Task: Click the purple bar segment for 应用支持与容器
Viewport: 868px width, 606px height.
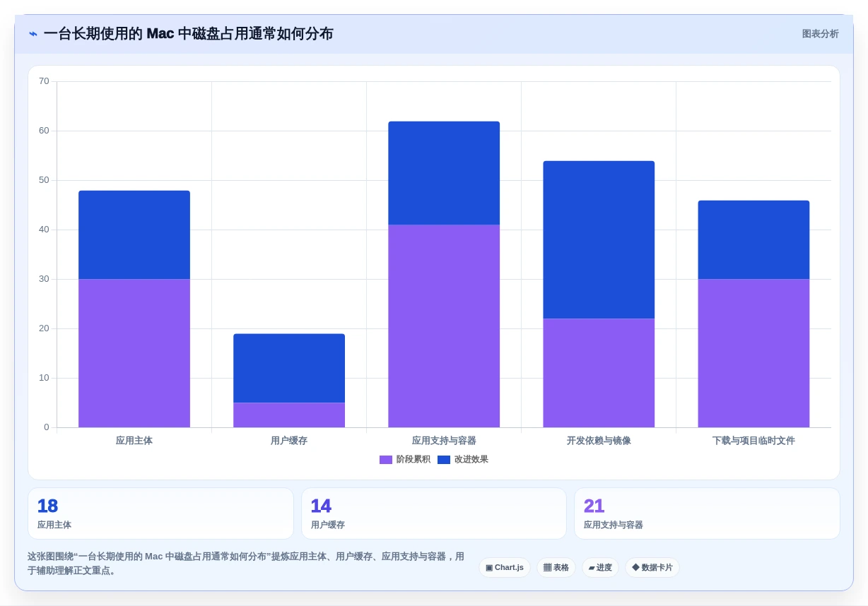Action: click(x=444, y=326)
